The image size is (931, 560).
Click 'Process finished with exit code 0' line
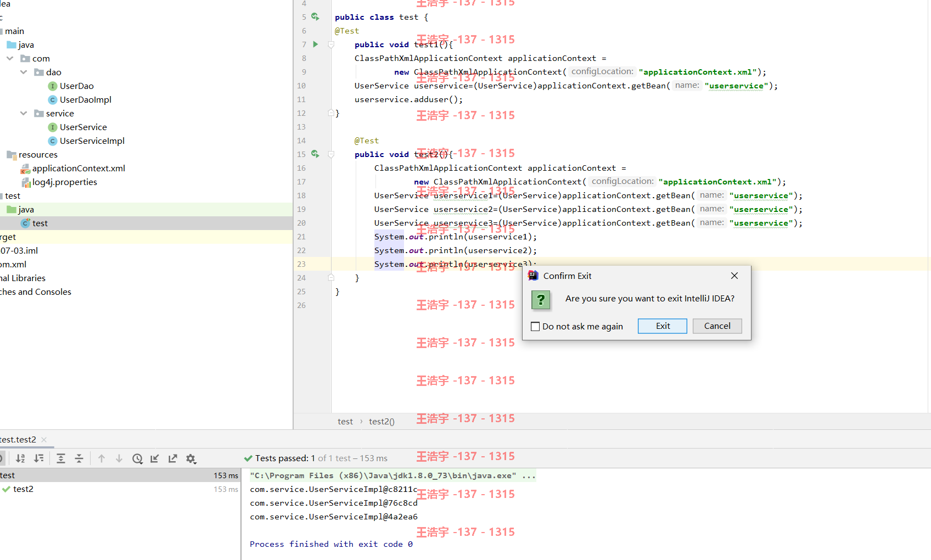click(331, 544)
